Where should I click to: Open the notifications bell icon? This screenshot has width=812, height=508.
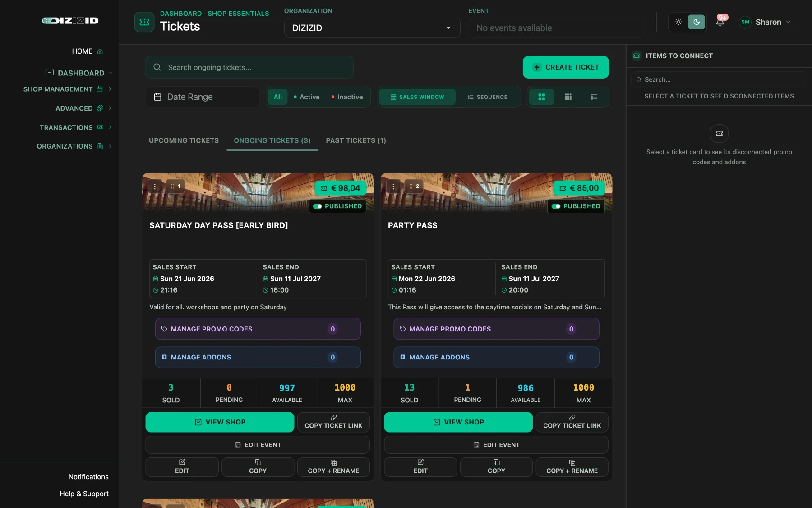click(x=720, y=22)
